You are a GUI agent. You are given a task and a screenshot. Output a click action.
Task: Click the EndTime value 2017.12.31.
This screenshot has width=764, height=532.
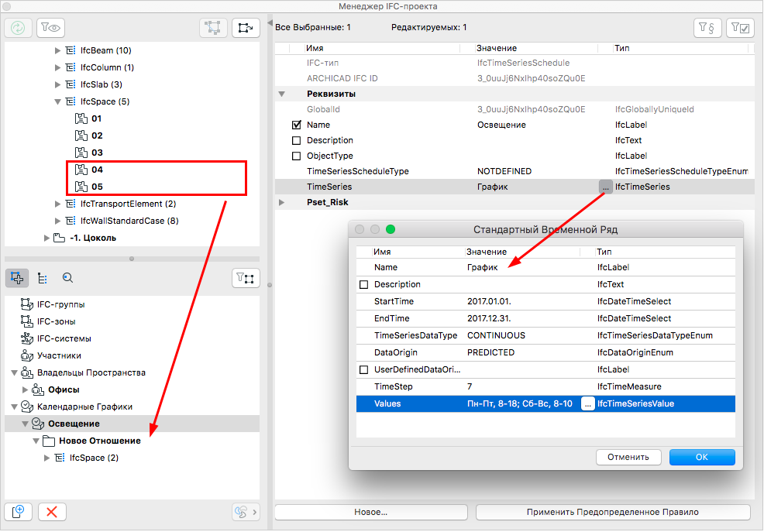click(x=489, y=318)
